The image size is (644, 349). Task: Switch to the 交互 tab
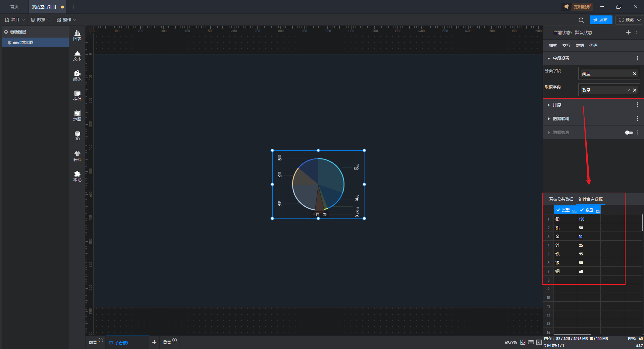566,46
